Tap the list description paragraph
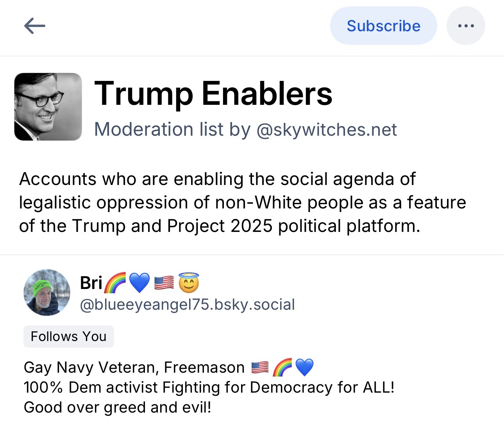The height and width of the screenshot is (429, 504). [x=242, y=202]
